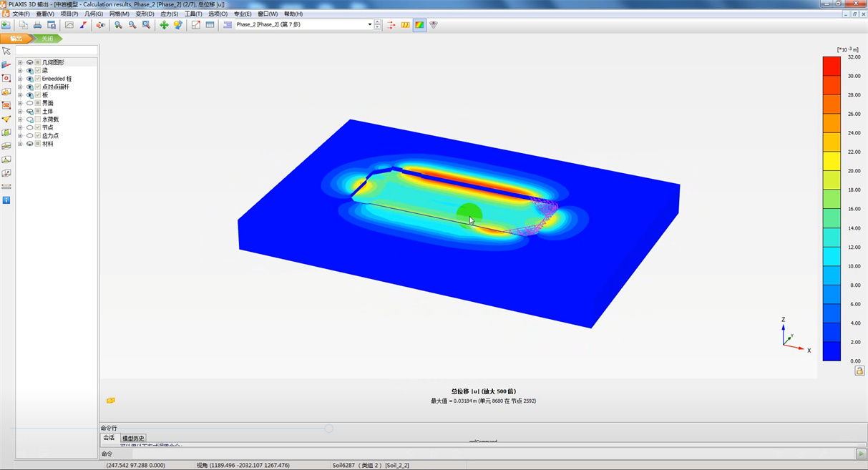This screenshot has height=470, width=868.
Task: Click the print icon in toolbar
Action: click(37, 25)
